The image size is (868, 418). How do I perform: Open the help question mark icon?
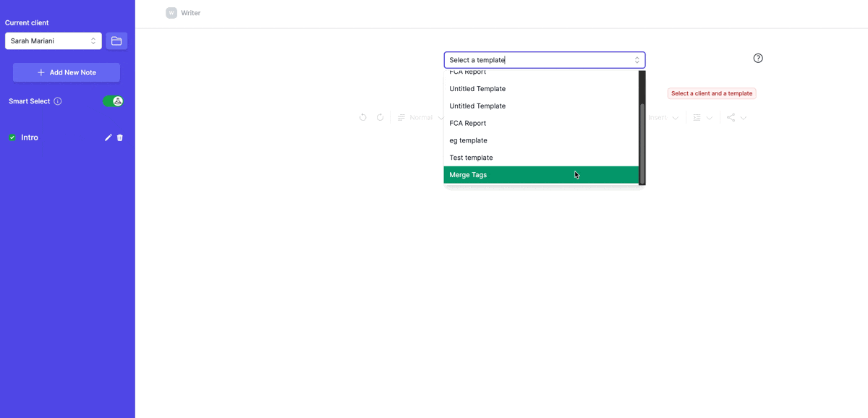click(758, 59)
